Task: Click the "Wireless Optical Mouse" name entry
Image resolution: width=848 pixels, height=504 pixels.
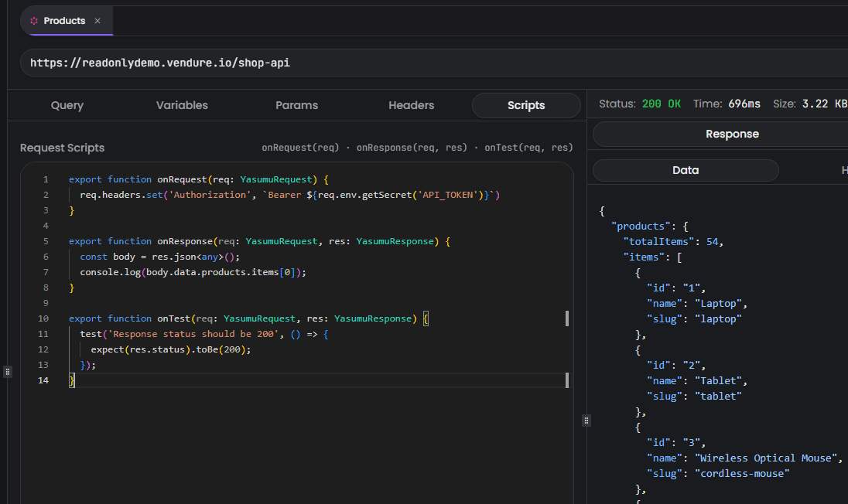Action: (x=744, y=458)
